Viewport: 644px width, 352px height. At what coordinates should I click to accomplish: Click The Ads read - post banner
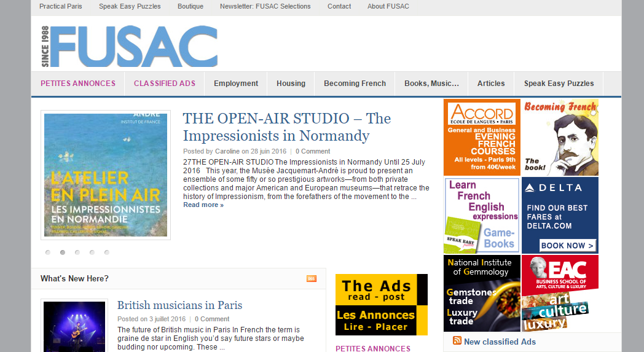(x=382, y=304)
